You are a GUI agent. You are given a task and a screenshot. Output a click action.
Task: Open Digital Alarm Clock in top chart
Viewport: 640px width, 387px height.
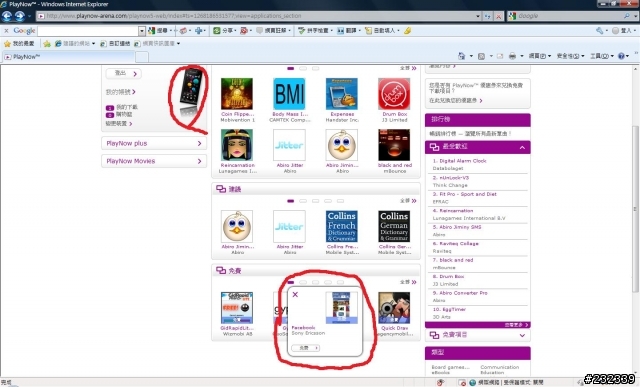462,161
